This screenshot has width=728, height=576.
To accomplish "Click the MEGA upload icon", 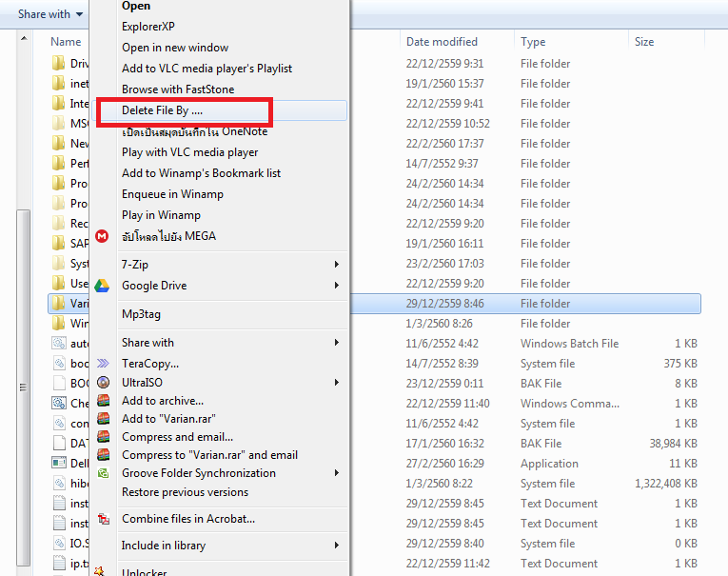I will [x=102, y=236].
